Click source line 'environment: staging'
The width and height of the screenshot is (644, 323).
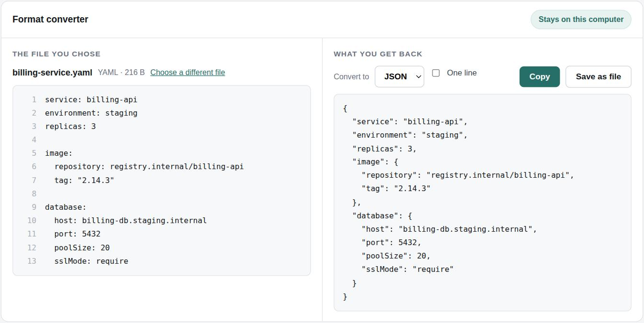tap(91, 113)
